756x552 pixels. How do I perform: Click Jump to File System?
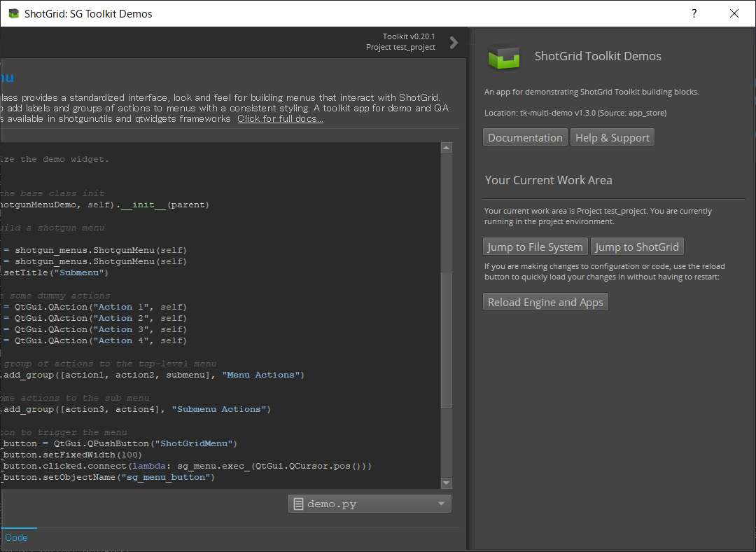[534, 246]
